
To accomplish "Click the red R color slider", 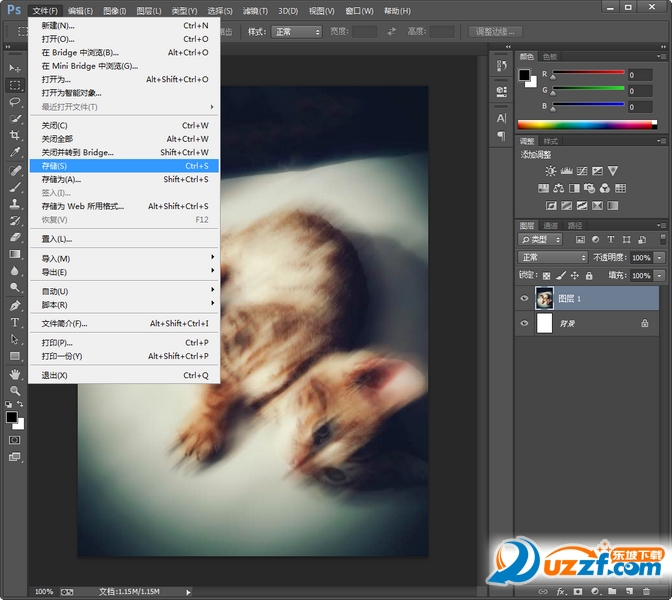I will 586,75.
